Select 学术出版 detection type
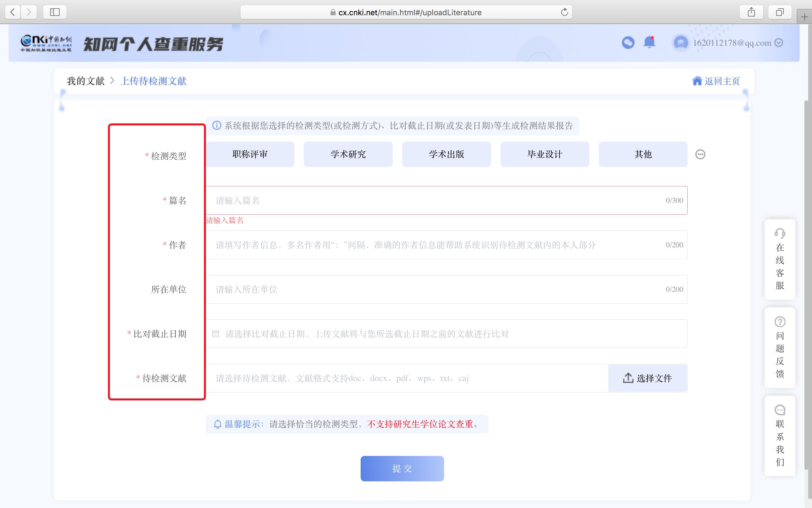Screen dimensions: 812x508 tap(447, 154)
